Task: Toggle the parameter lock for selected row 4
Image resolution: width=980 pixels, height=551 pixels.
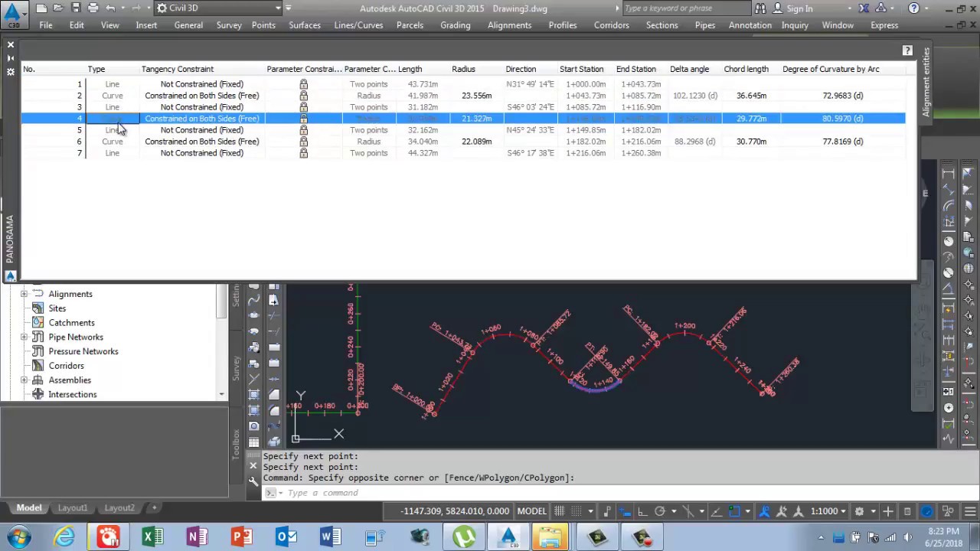Action: tap(303, 119)
